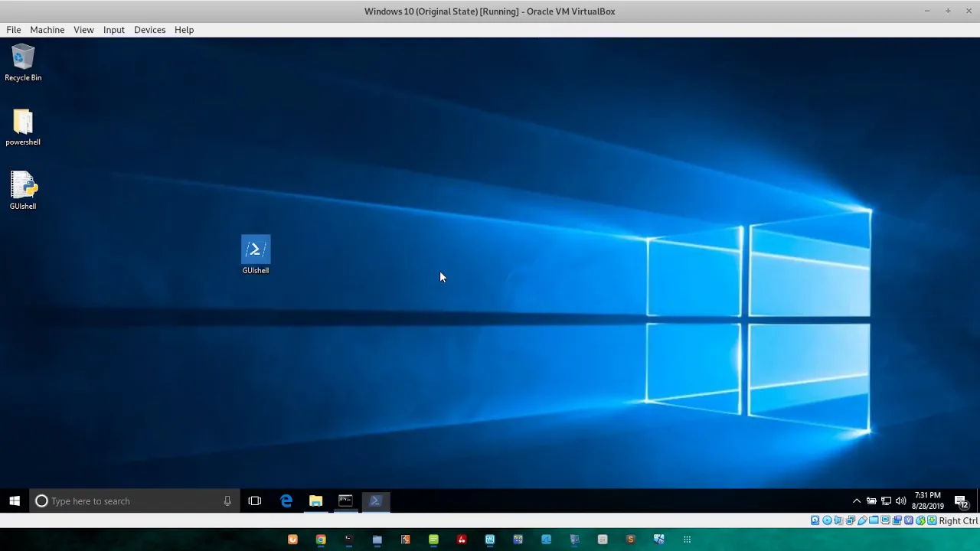Image resolution: width=980 pixels, height=551 pixels.
Task: Open orange Firefox-like icon in host dock
Action: pyautogui.click(x=292, y=540)
